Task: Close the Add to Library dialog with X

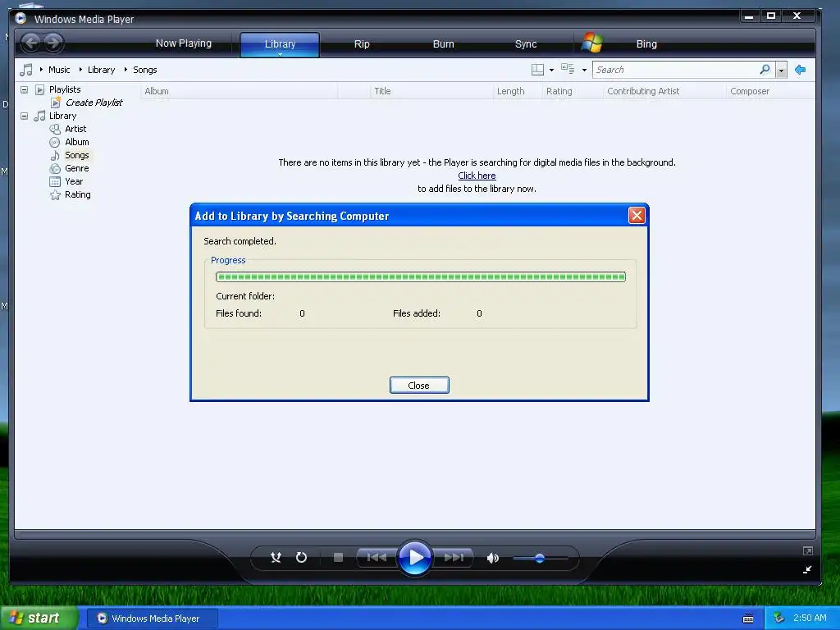Action: (637, 216)
